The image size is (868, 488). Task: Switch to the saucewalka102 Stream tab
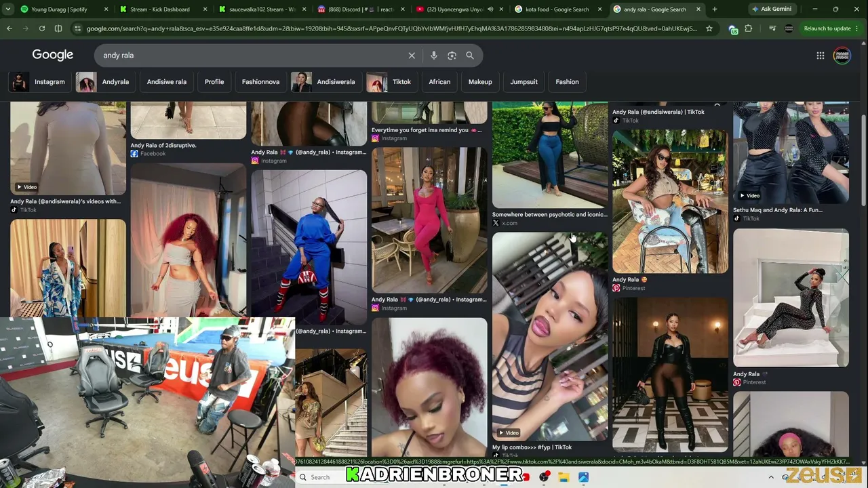[x=262, y=9]
